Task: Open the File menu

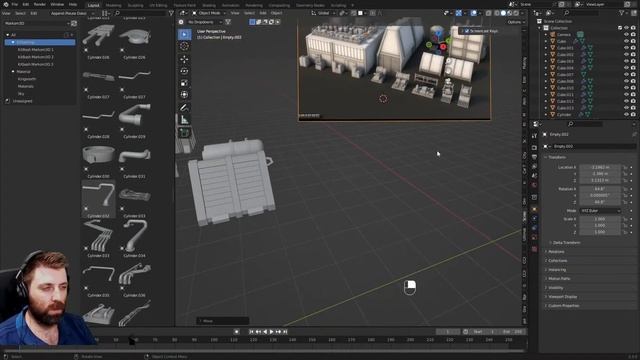Action: [15, 4]
